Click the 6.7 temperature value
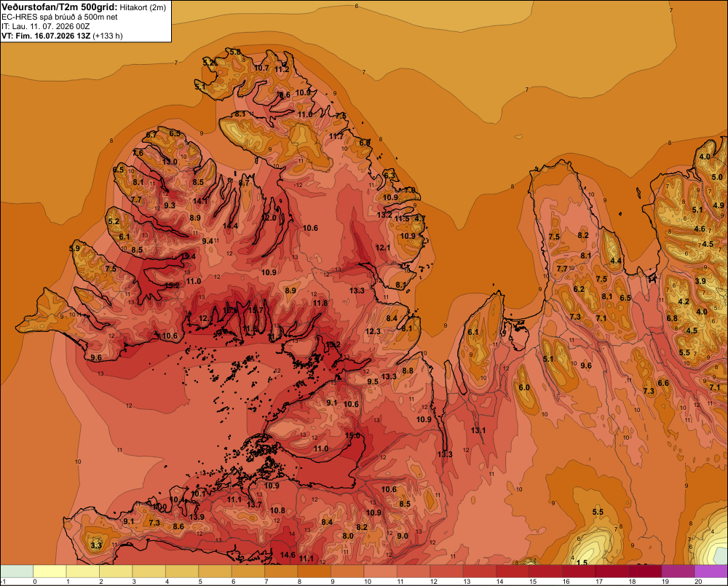 [151, 135]
